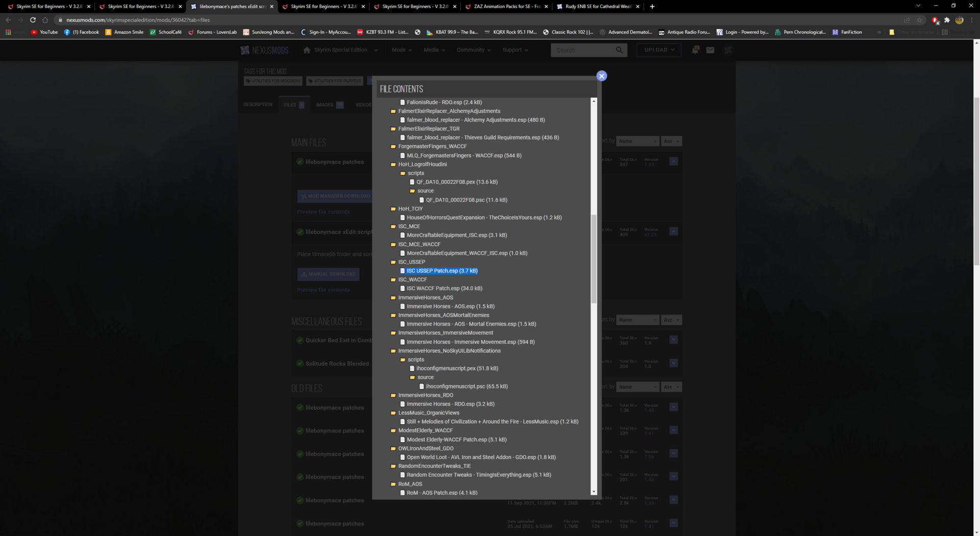Open the Chrome three-dot menu
The image size is (980, 536).
click(x=971, y=20)
